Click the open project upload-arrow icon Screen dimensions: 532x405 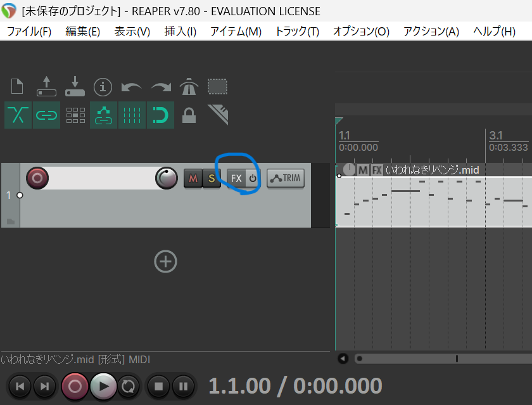click(x=46, y=86)
